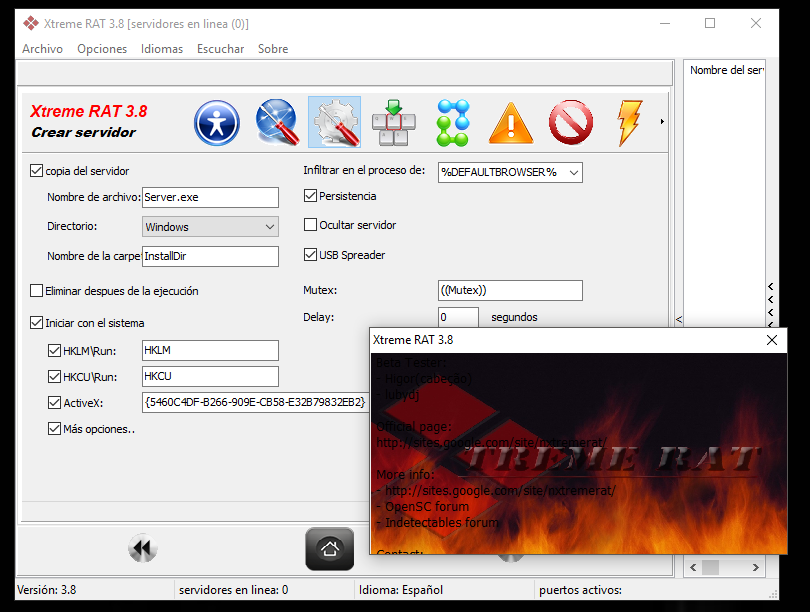Click the ((Mutex)) input field
This screenshot has width=810, height=612.
[510, 290]
